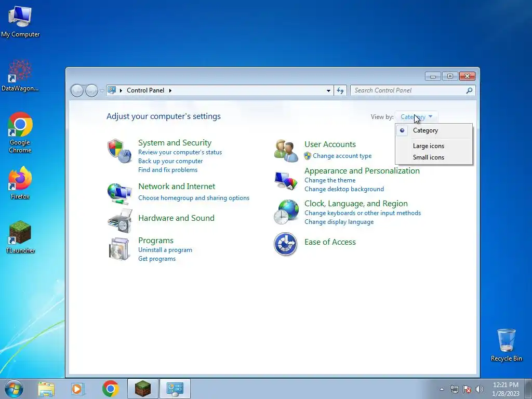Screen dimensions: 532x399
Task: Click the Show desktop strip
Action: click(x=528, y=389)
